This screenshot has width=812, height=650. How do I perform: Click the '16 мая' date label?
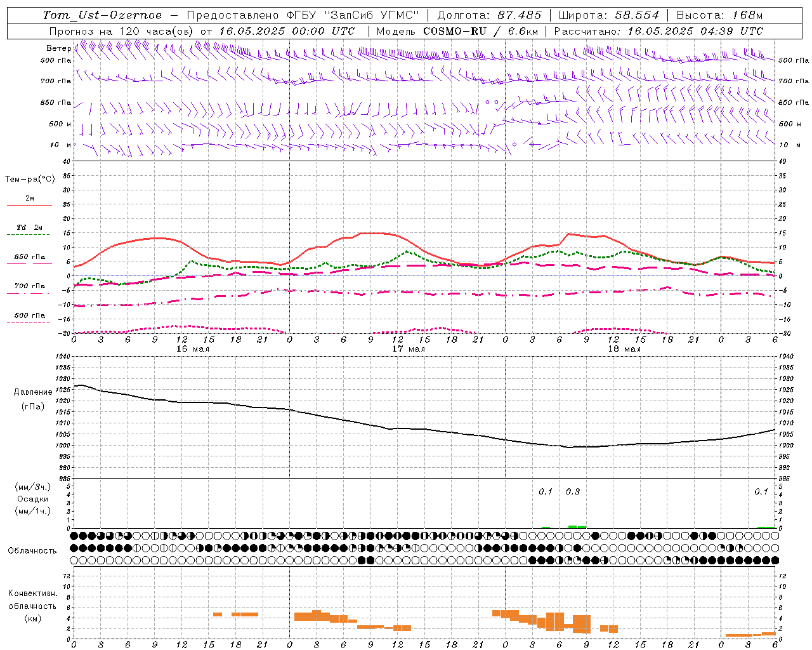(193, 349)
